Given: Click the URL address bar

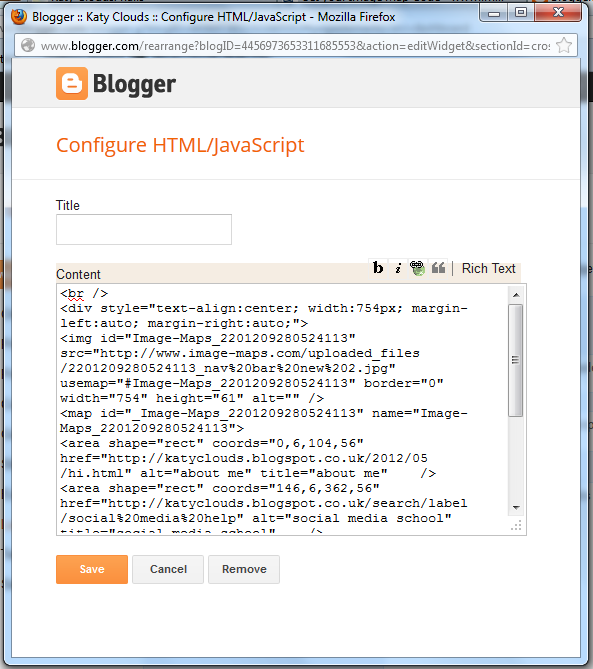Looking at the screenshot, I should [x=296, y=46].
